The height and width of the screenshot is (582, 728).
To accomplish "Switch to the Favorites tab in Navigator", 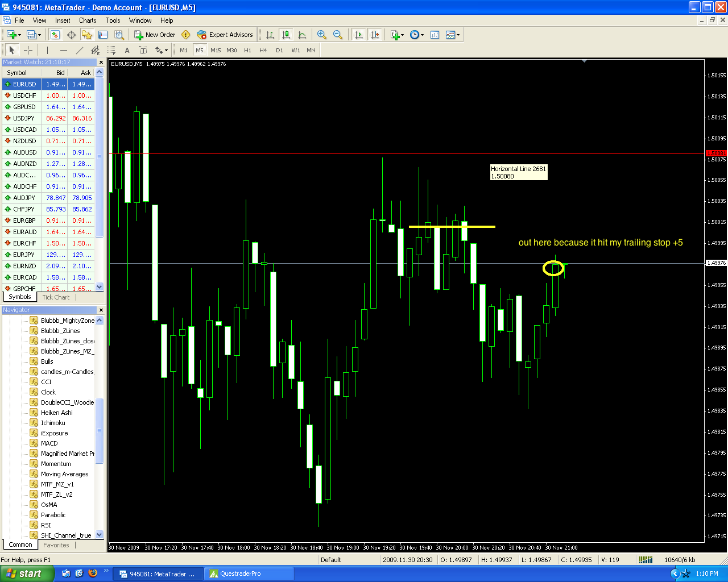I will [56, 545].
